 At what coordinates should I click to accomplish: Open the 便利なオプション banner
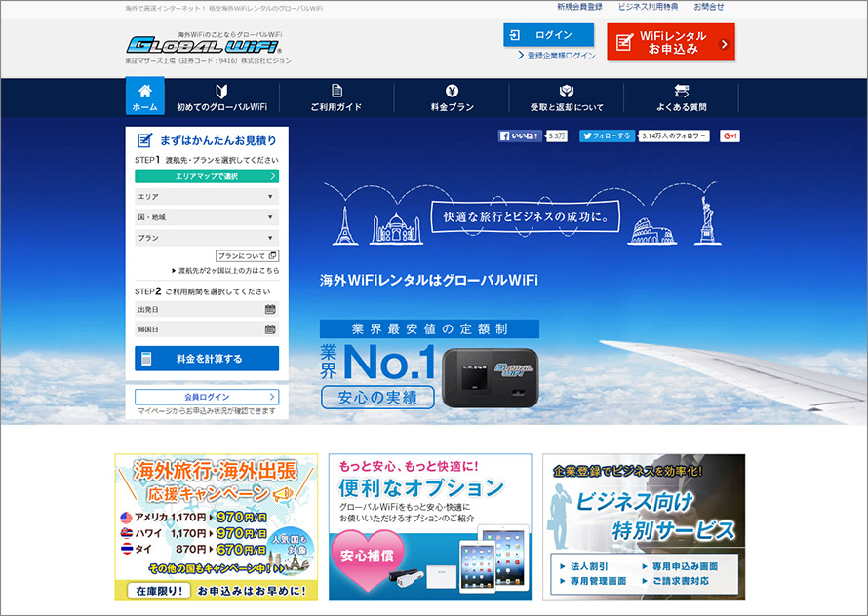click(x=430, y=527)
